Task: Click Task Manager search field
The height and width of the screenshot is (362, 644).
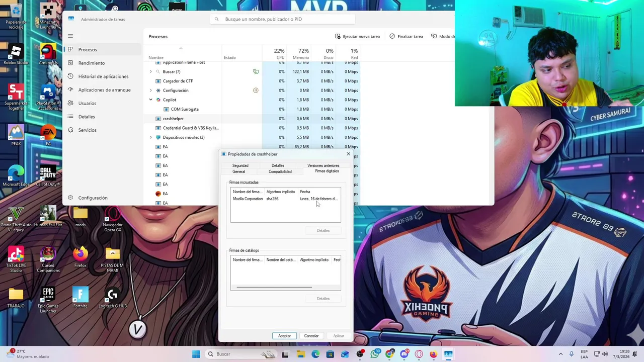Action: 283,19
